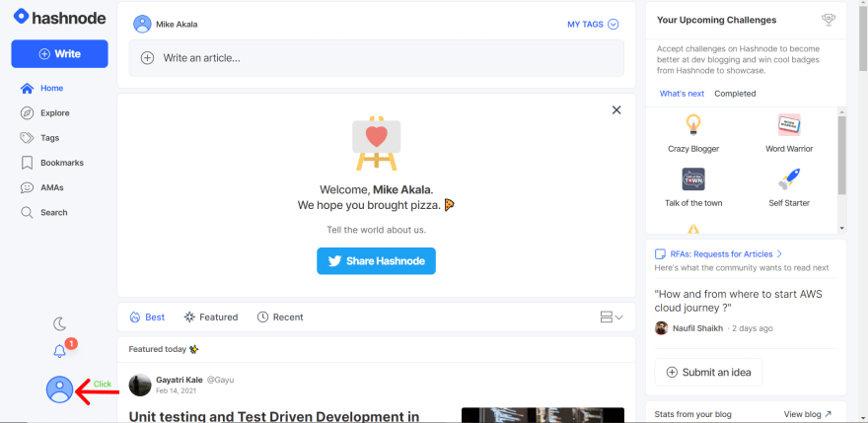Image resolution: width=868 pixels, height=423 pixels.
Task: Open the Explore compass icon
Action: coord(27,113)
